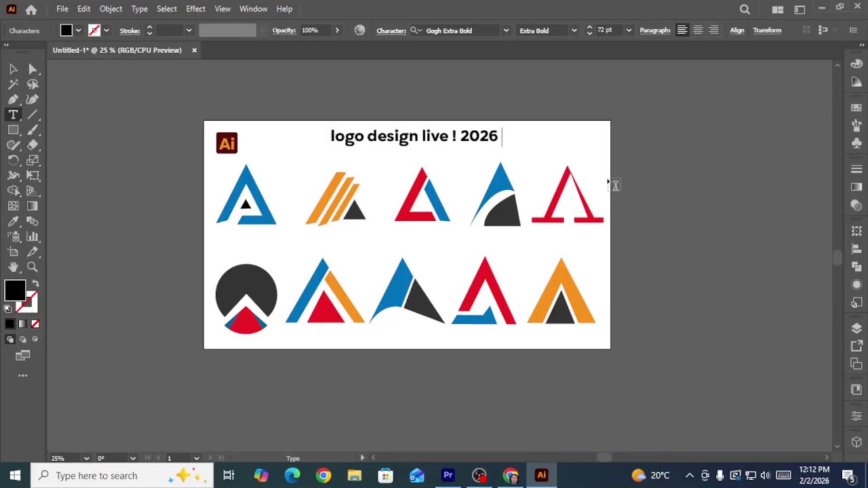Open the Type menu

coord(140,9)
